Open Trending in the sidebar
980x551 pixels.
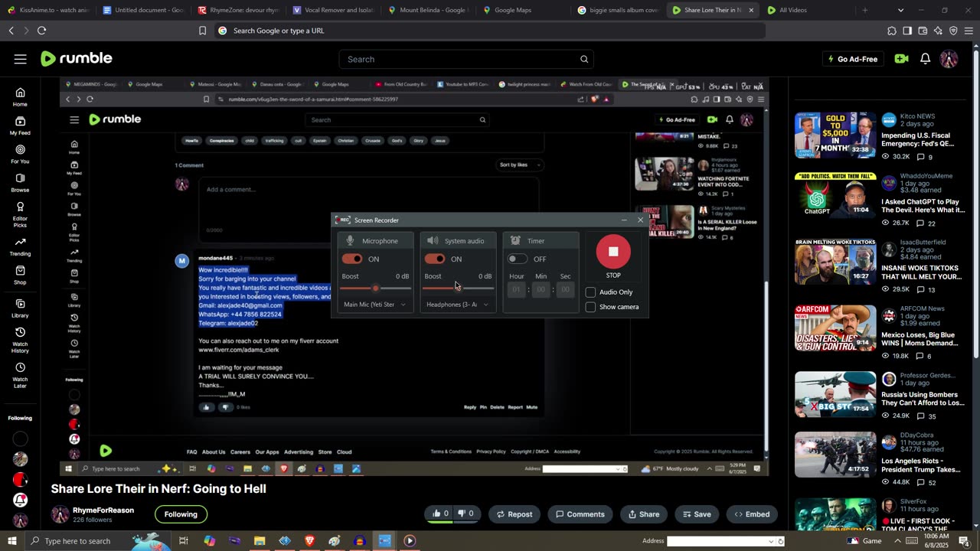(x=20, y=246)
